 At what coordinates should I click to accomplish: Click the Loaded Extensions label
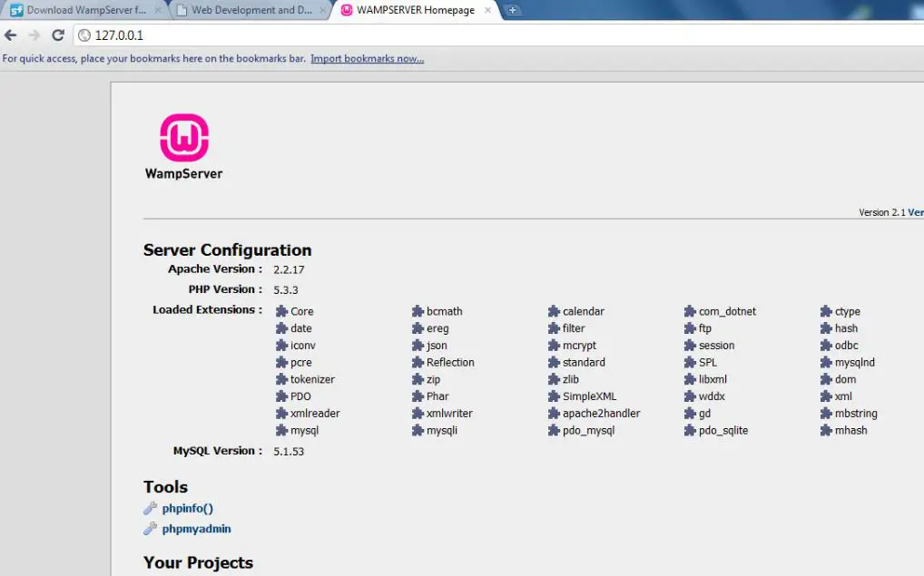[208, 310]
